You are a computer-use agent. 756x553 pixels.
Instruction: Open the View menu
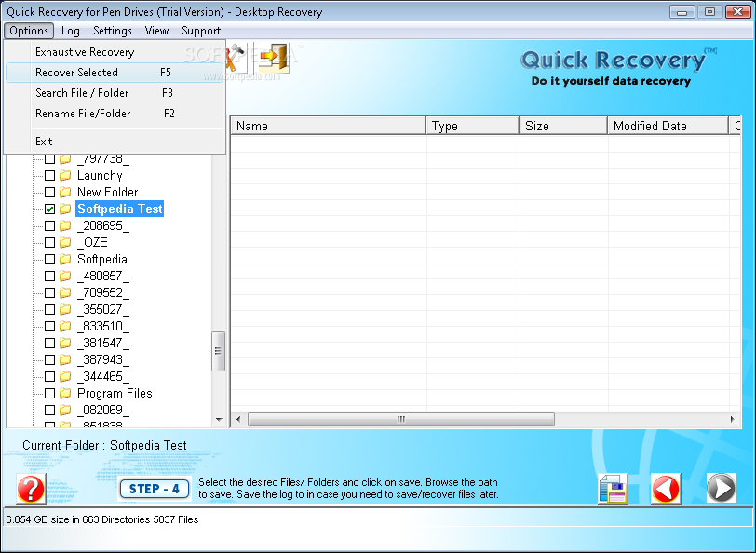point(156,31)
